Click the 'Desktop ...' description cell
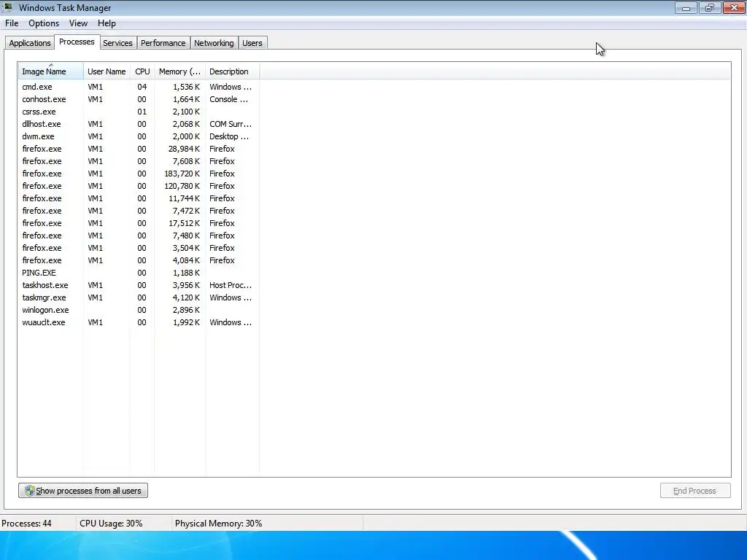This screenshot has width=747, height=560. tap(229, 136)
